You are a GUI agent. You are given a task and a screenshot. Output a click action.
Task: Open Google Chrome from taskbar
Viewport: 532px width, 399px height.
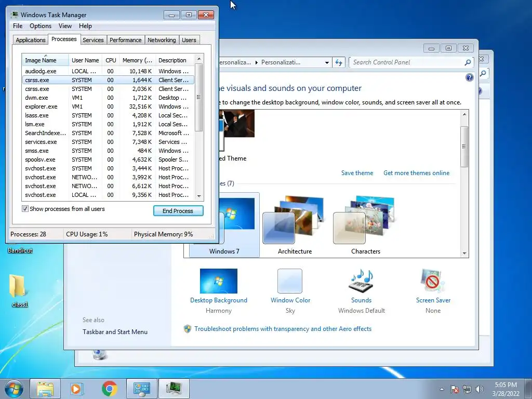(109, 389)
